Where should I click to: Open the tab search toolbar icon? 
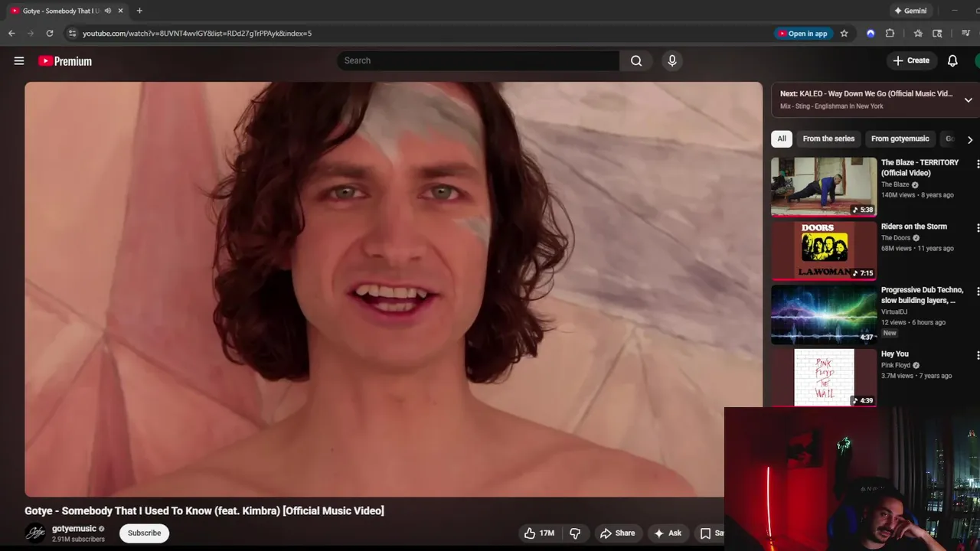(937, 34)
